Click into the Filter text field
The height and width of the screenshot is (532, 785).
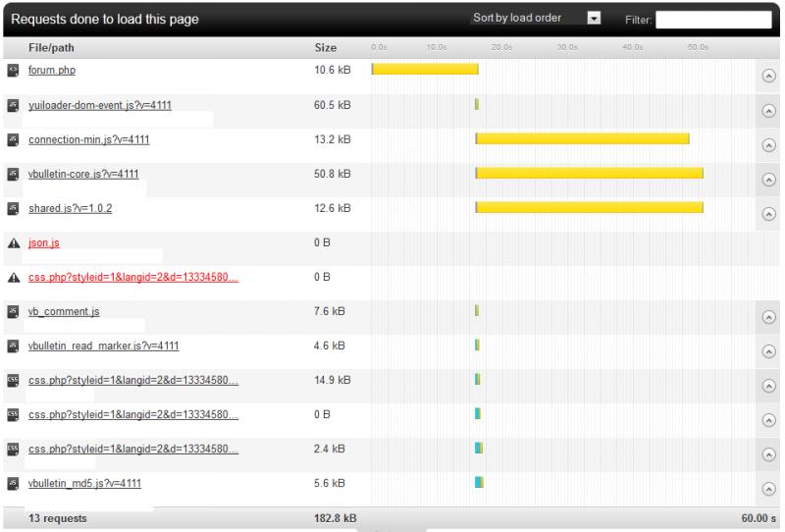tap(713, 19)
